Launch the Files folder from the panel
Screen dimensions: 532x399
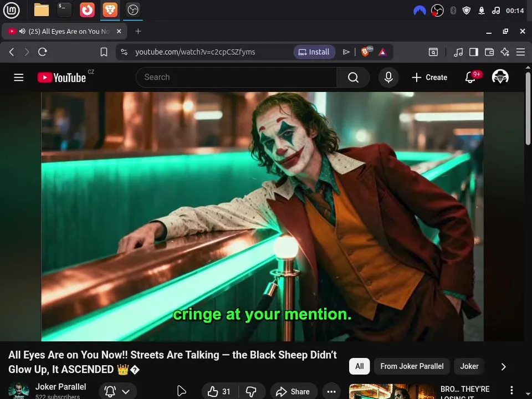pos(42,10)
